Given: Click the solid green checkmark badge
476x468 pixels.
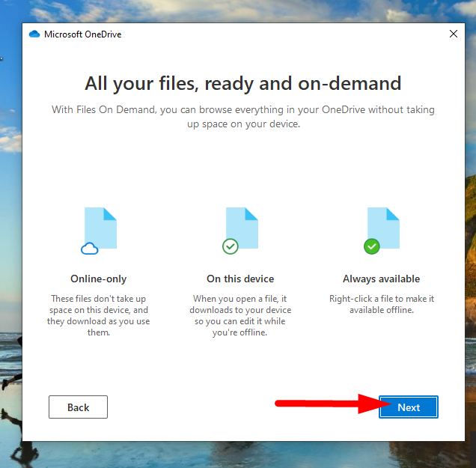Looking at the screenshot, I should [x=371, y=246].
